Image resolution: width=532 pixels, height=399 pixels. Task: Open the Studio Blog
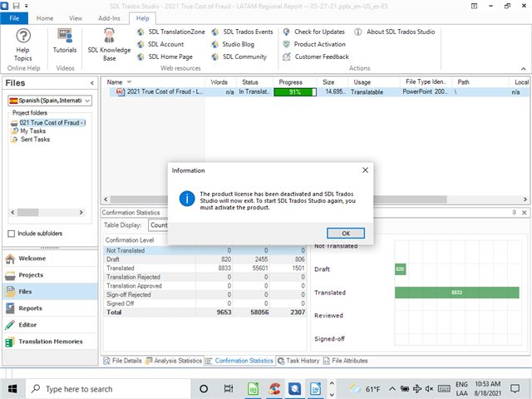tap(233, 44)
